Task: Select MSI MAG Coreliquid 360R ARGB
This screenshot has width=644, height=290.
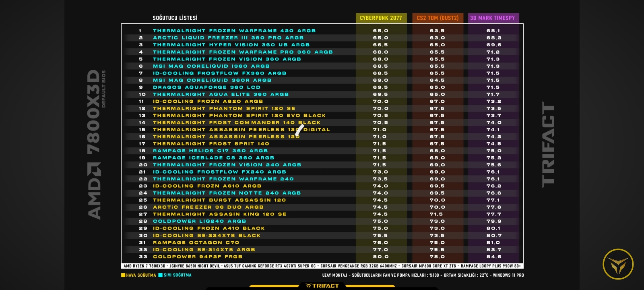Action: coord(212,80)
